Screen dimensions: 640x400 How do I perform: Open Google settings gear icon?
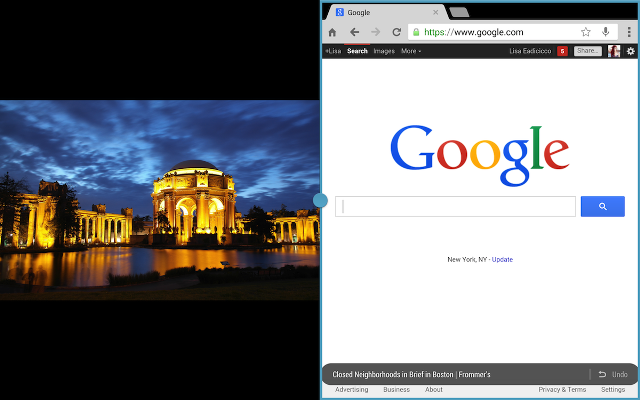pyautogui.click(x=630, y=51)
